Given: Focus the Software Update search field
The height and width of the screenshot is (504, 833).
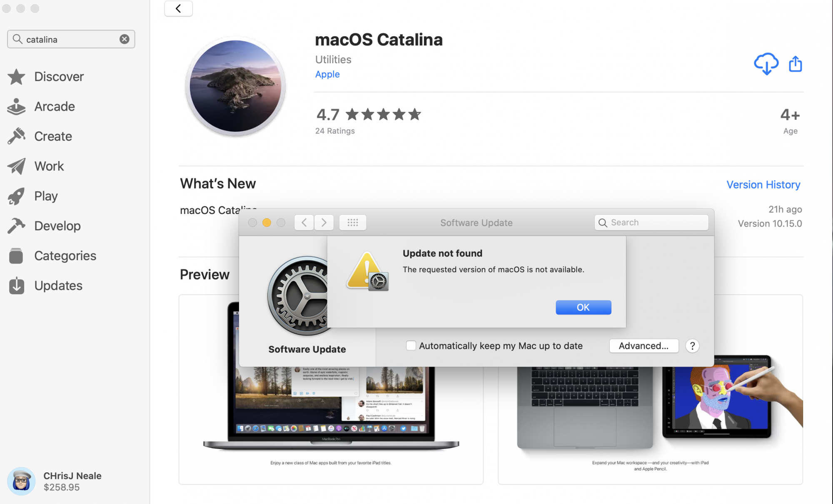Looking at the screenshot, I should pos(651,223).
